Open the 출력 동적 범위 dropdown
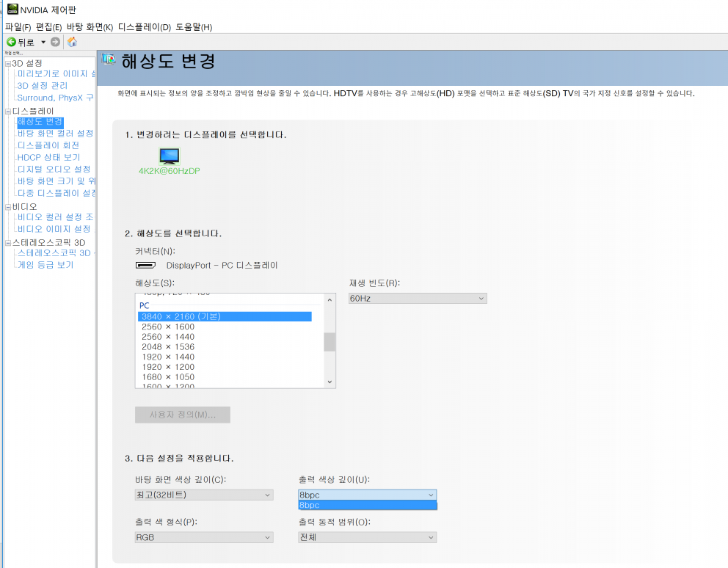This screenshot has width=728, height=568. [367, 537]
